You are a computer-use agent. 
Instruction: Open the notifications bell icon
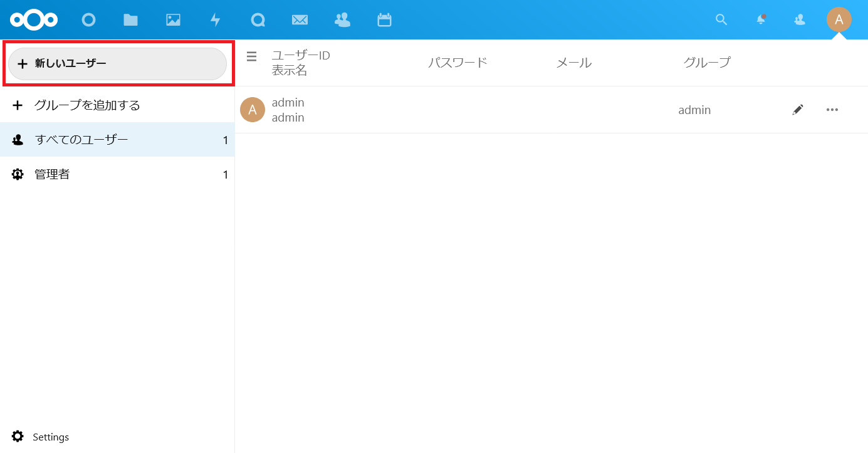761,20
